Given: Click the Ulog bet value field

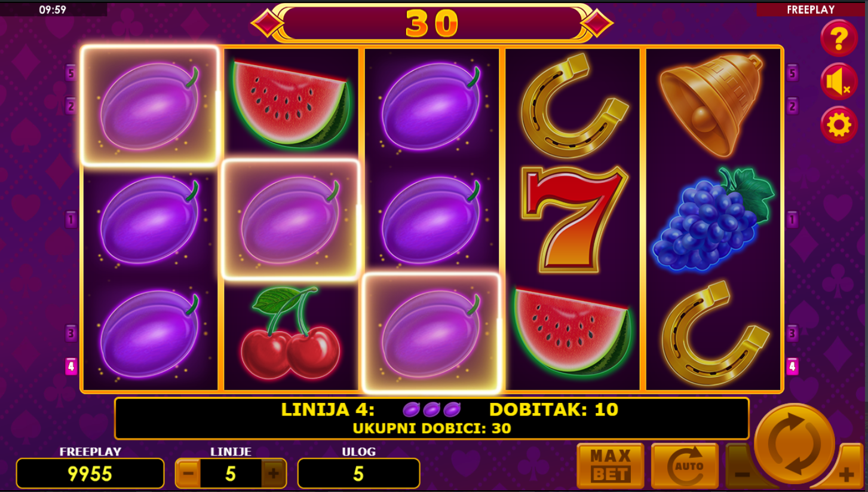Looking at the screenshot, I should pos(358,474).
